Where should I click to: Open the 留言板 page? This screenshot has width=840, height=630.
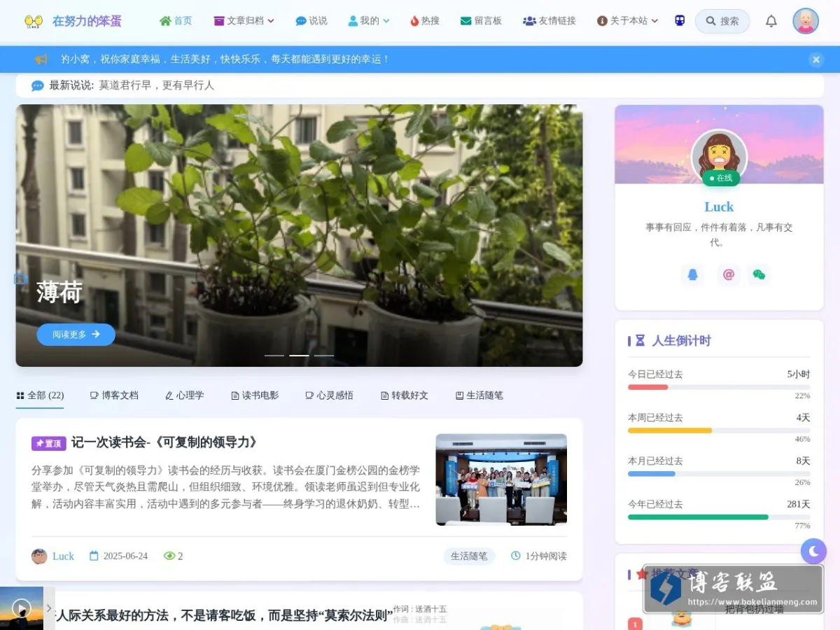point(481,21)
